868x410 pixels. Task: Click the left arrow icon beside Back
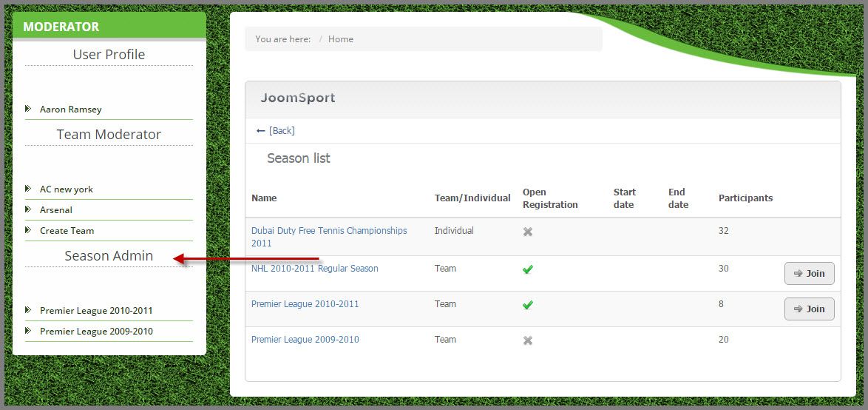tap(261, 131)
